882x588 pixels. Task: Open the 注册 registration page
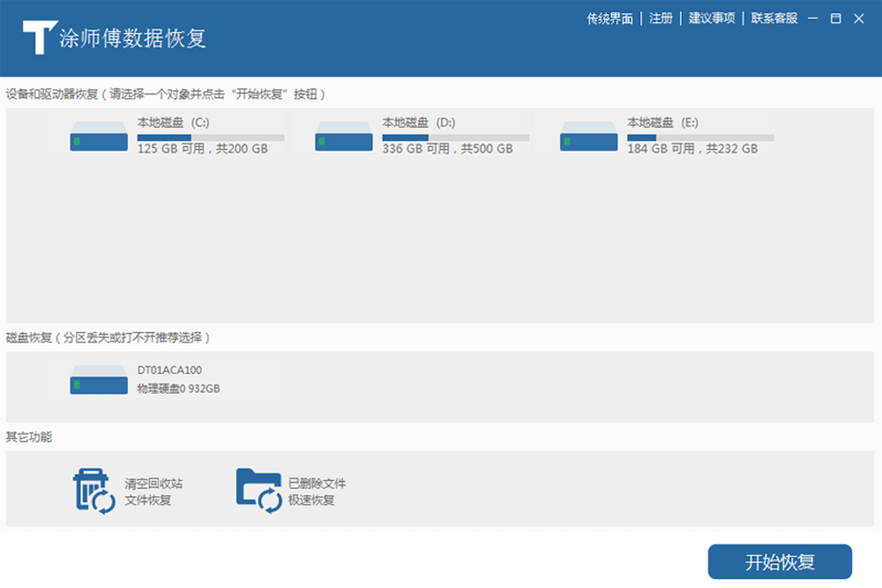pos(661,18)
